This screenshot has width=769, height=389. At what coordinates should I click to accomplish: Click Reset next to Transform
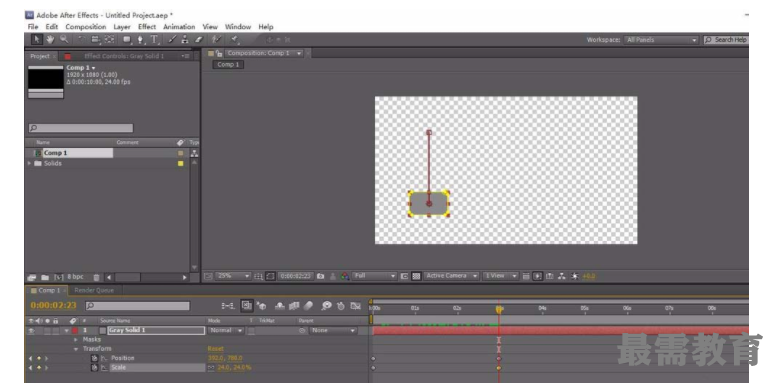point(216,349)
